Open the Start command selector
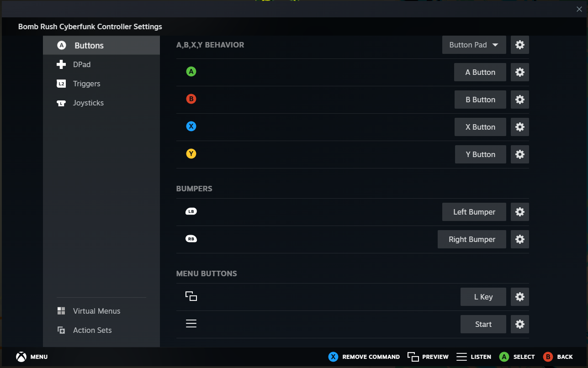 (483, 324)
